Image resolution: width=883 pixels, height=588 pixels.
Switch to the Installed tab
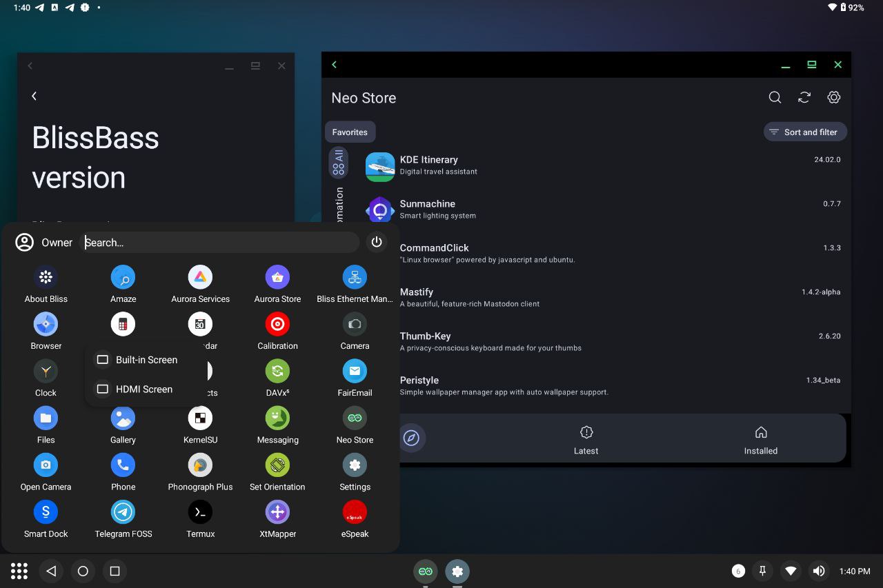click(x=760, y=440)
